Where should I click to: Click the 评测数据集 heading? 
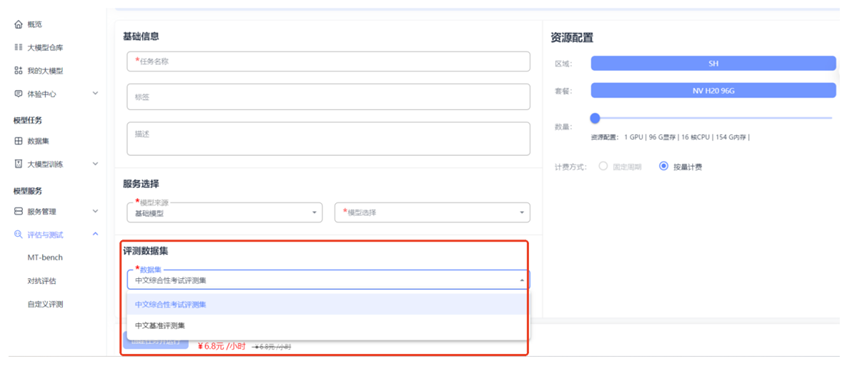point(146,251)
